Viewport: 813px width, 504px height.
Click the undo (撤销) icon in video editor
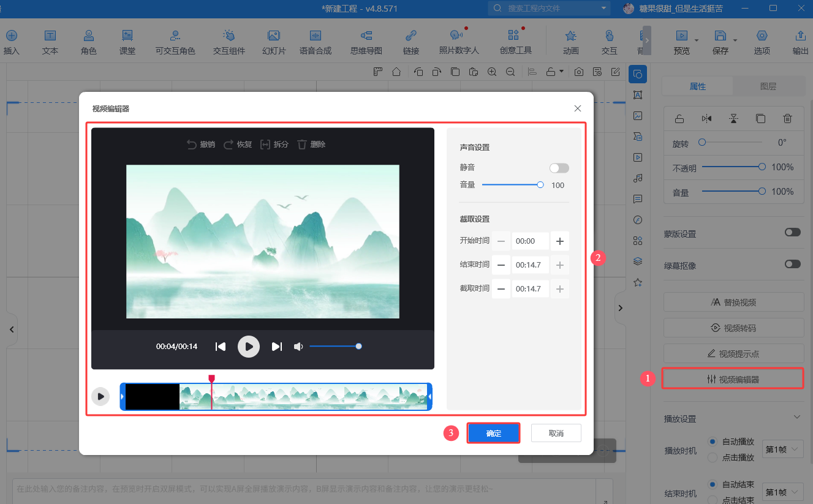(192, 145)
